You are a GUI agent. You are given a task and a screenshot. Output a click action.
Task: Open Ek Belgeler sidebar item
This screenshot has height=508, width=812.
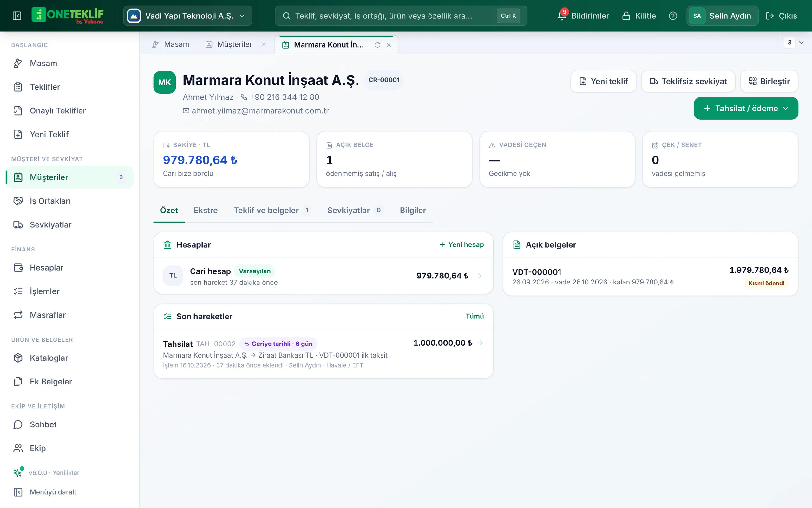(x=70, y=382)
